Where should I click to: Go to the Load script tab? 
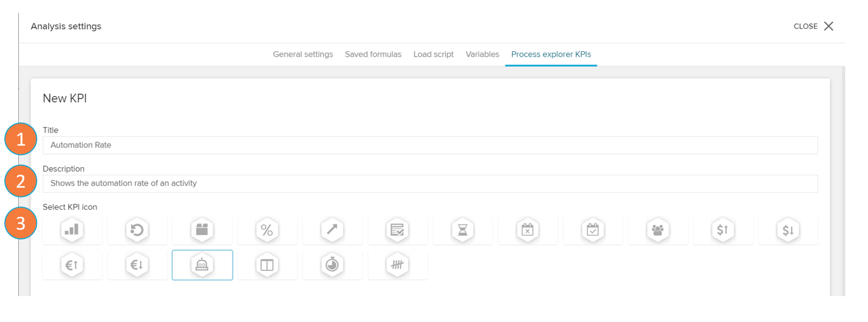(433, 54)
